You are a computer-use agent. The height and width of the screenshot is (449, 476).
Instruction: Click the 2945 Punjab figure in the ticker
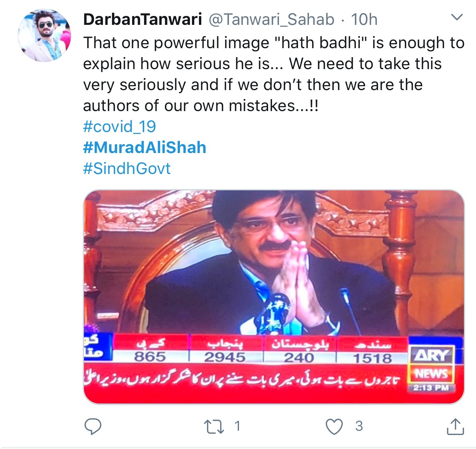coord(225,357)
